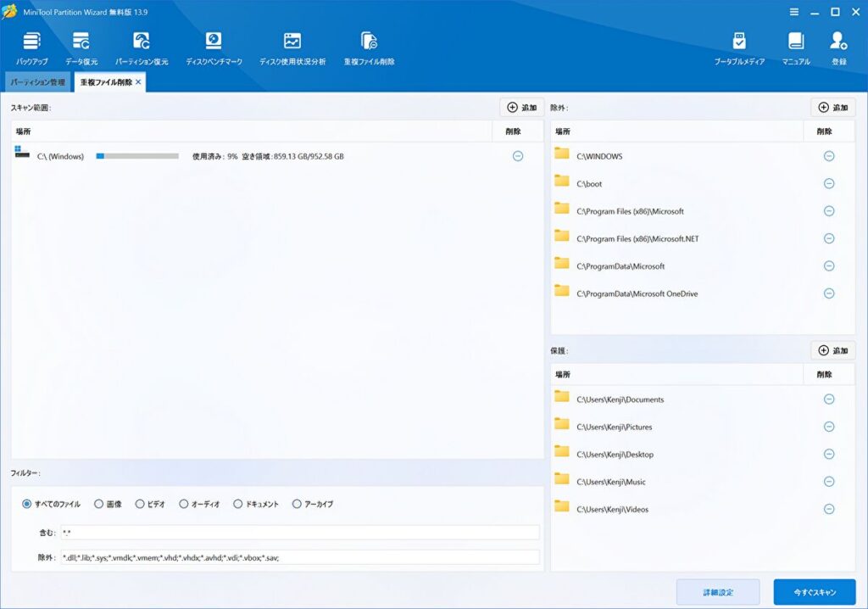Remove Kenji\Documents from protected list
This screenshot has width=868, height=609.
pos(829,399)
